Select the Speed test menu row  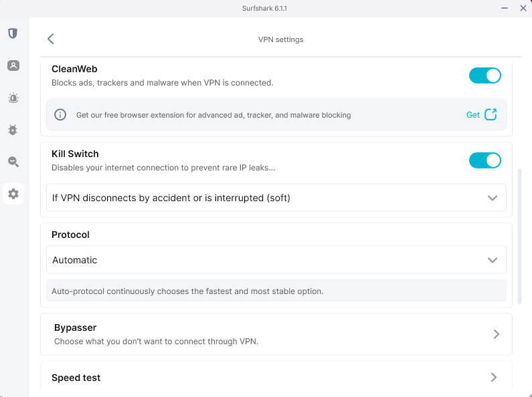[x=268, y=378]
